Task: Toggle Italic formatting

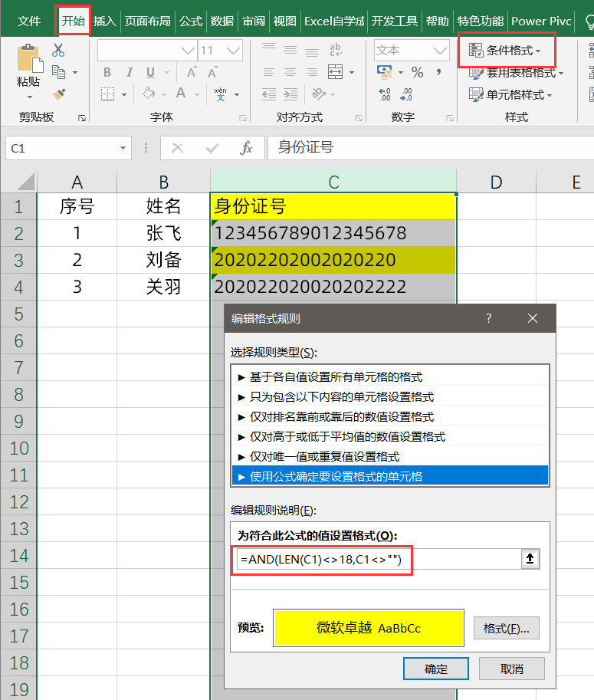Action: click(x=128, y=73)
